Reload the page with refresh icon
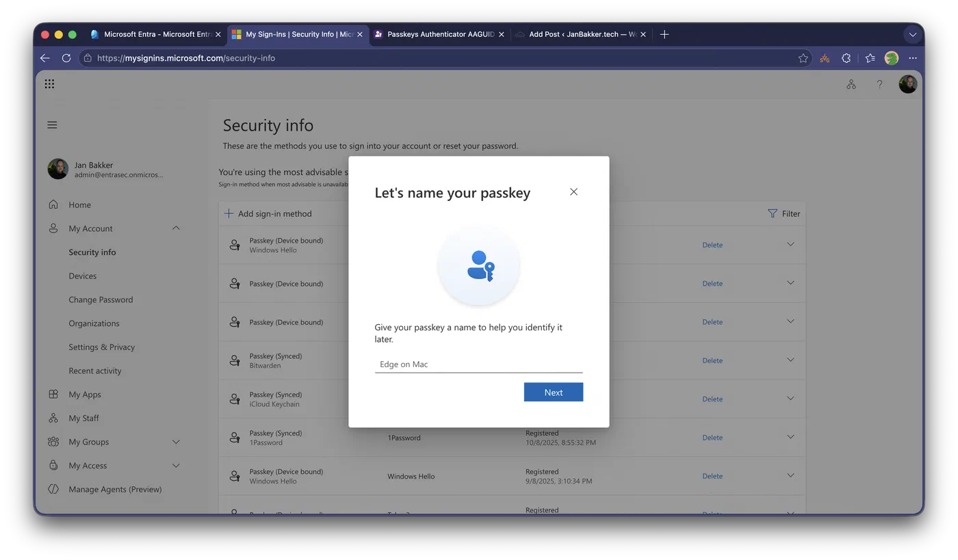 click(x=66, y=58)
